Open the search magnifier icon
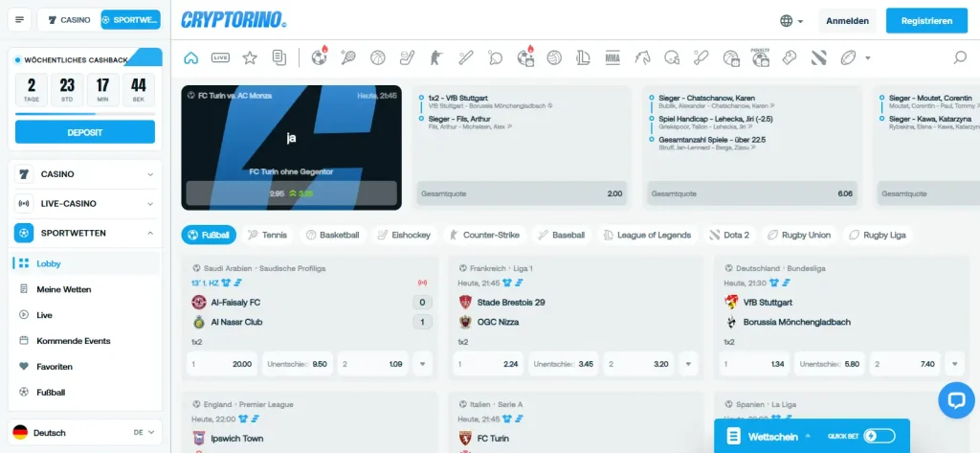Screen dimensions: 980x453 (959, 57)
